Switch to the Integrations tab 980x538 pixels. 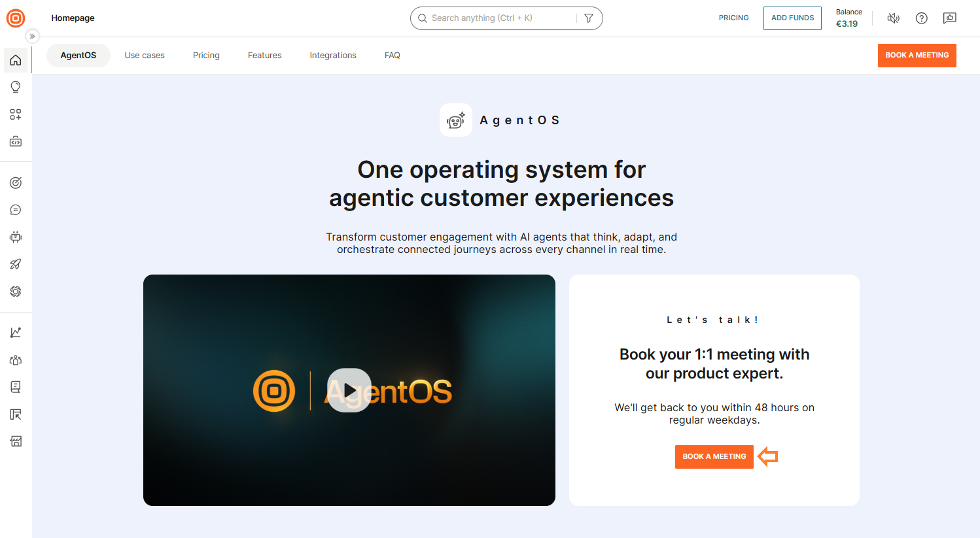tap(332, 55)
